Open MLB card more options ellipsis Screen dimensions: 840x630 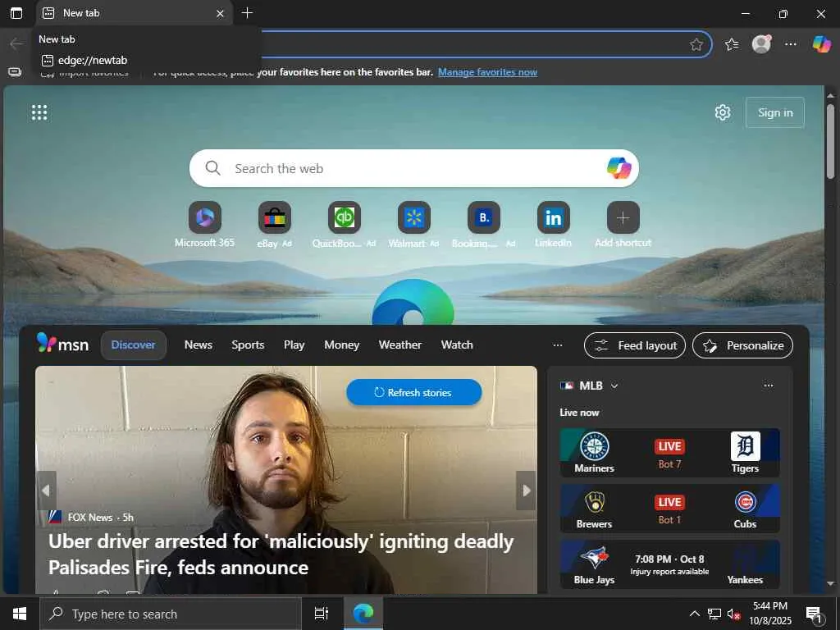click(768, 386)
